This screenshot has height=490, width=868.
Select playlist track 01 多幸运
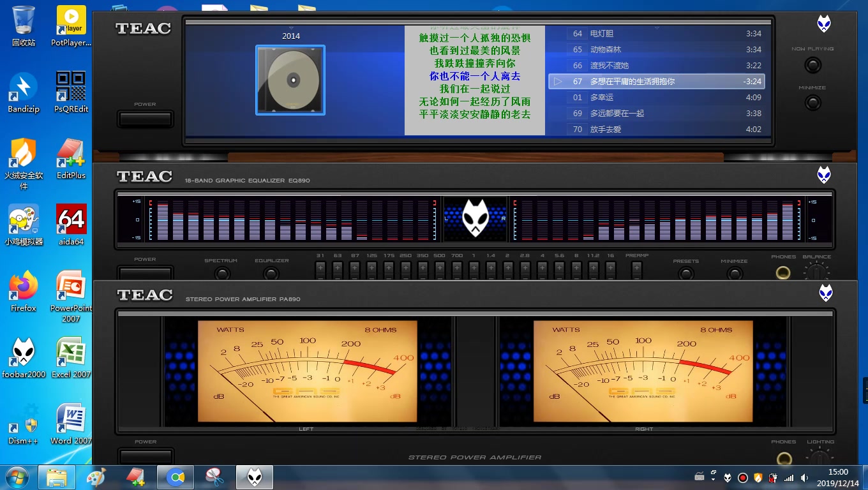tap(656, 97)
